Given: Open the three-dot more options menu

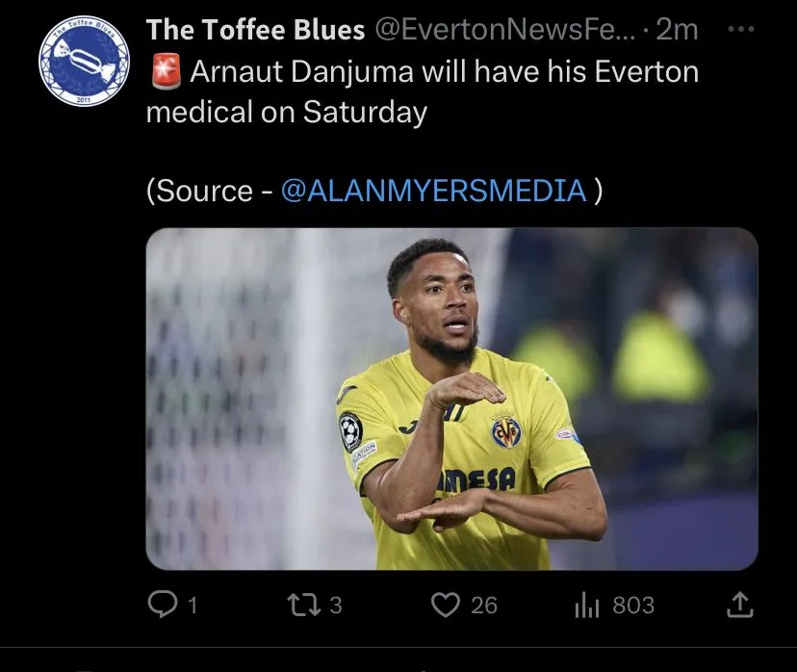Looking at the screenshot, I should 740,30.
